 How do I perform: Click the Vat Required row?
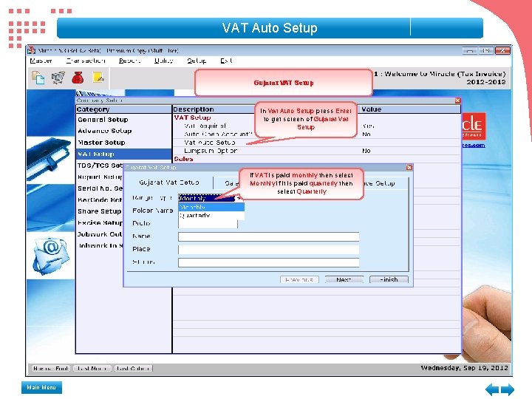click(316, 126)
